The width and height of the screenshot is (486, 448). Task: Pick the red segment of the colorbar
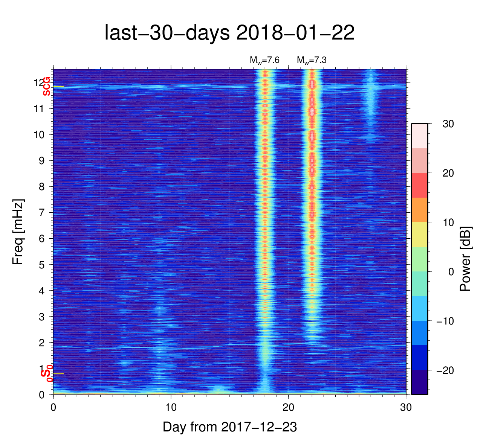point(419,185)
